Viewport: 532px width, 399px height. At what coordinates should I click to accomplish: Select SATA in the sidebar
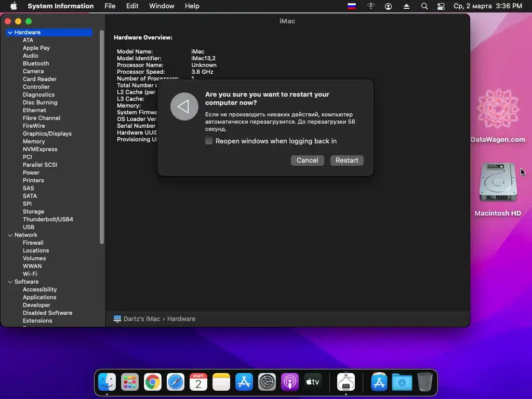click(30, 196)
